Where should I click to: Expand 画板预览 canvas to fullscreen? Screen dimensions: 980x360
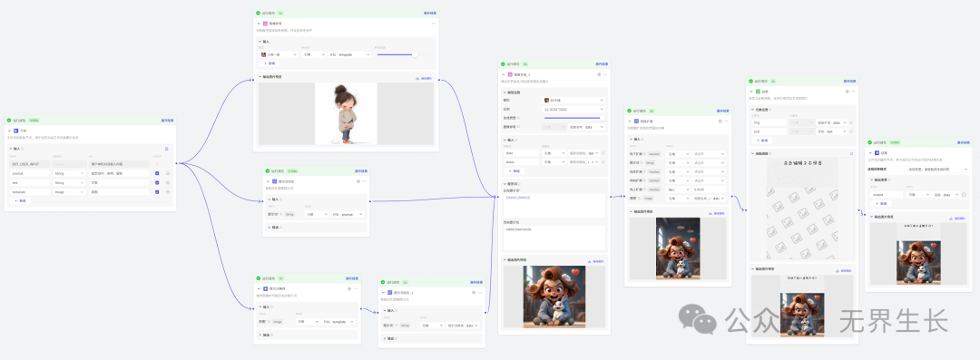point(851,153)
